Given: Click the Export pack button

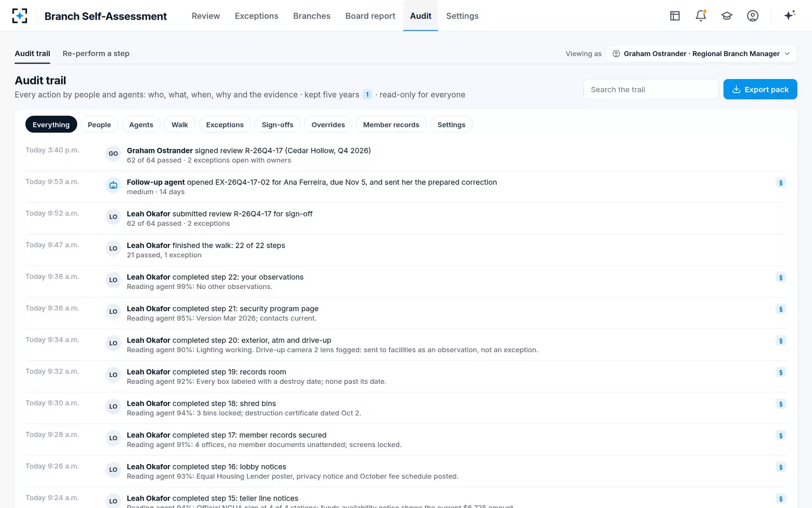Looking at the screenshot, I should 760,89.
